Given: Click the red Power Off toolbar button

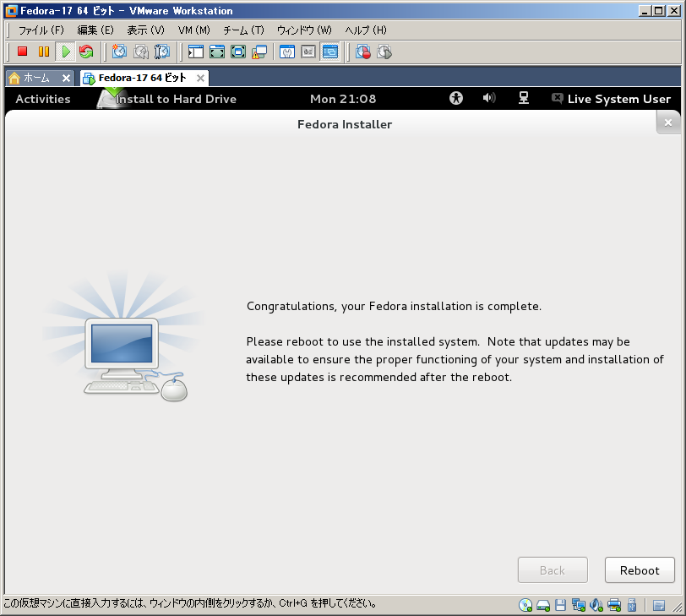Looking at the screenshot, I should (23, 52).
